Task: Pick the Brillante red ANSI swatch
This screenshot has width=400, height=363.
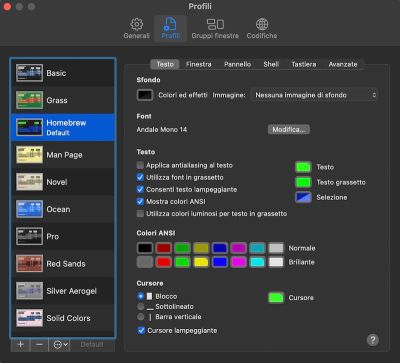Action: coord(164,262)
